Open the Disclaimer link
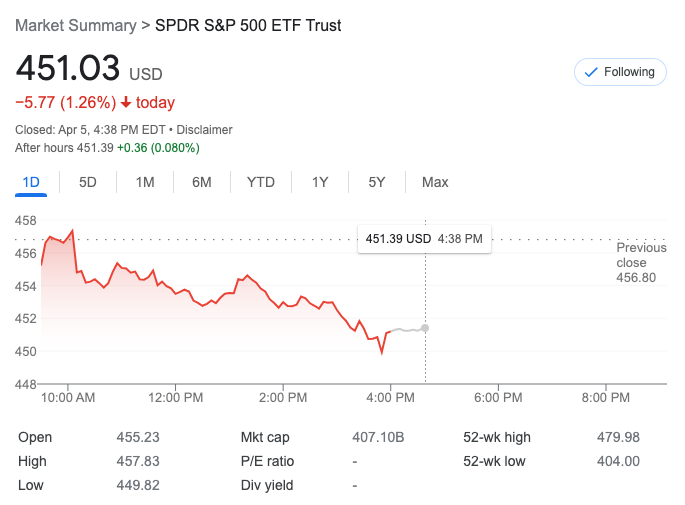 [205, 130]
